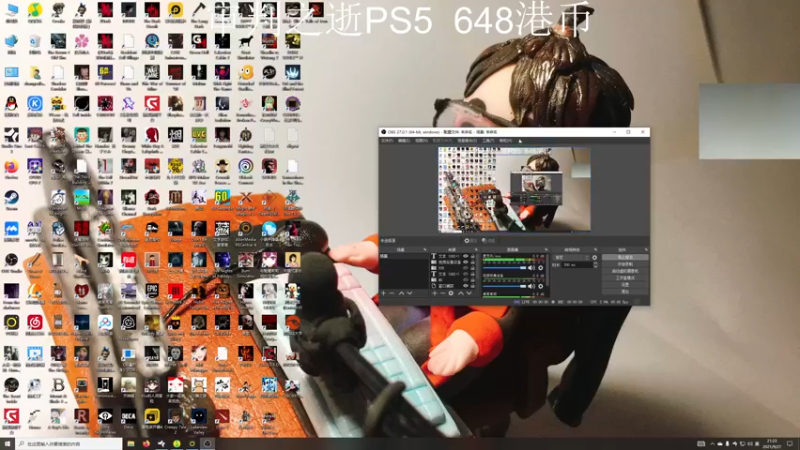Screen dimensions: 800x450
Task: Click transition duration 300 ms field
Action: [x=578, y=265]
